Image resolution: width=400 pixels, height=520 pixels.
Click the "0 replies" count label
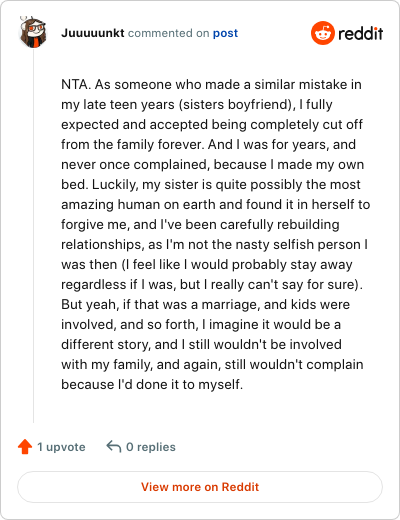coord(151,447)
